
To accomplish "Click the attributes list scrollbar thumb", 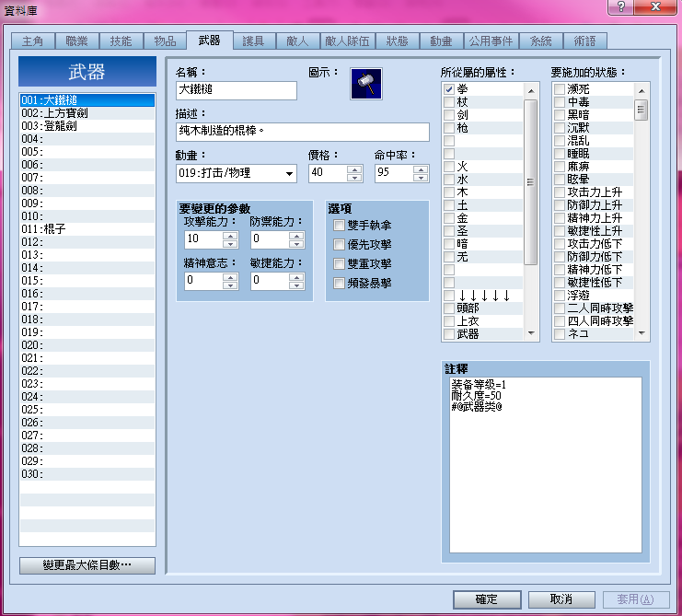I will (x=531, y=181).
